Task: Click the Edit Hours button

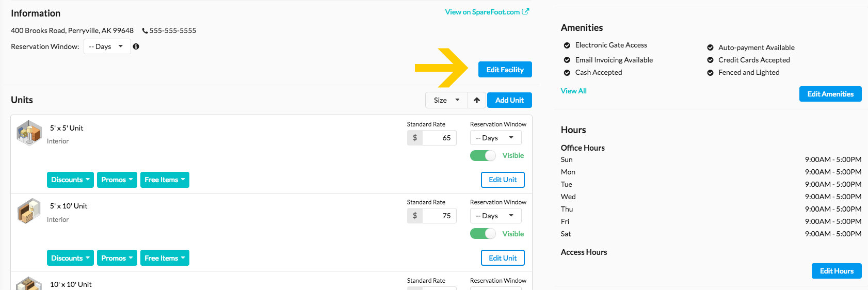Action: pos(837,271)
